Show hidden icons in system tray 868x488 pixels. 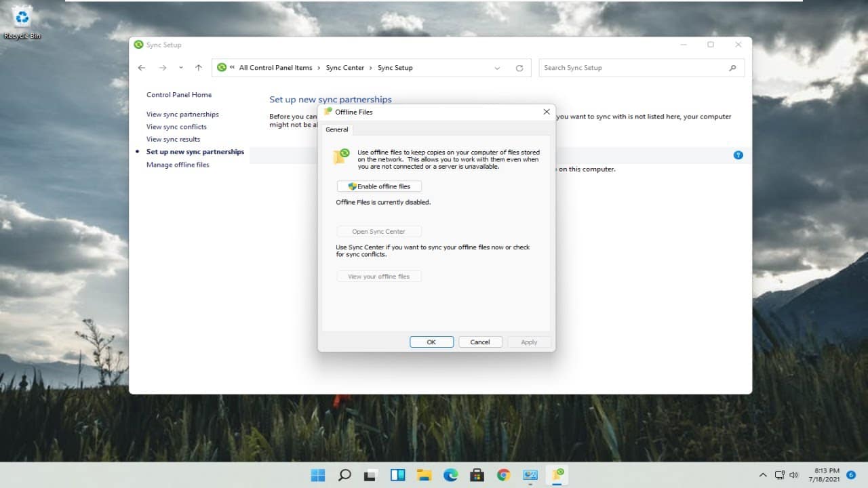763,475
